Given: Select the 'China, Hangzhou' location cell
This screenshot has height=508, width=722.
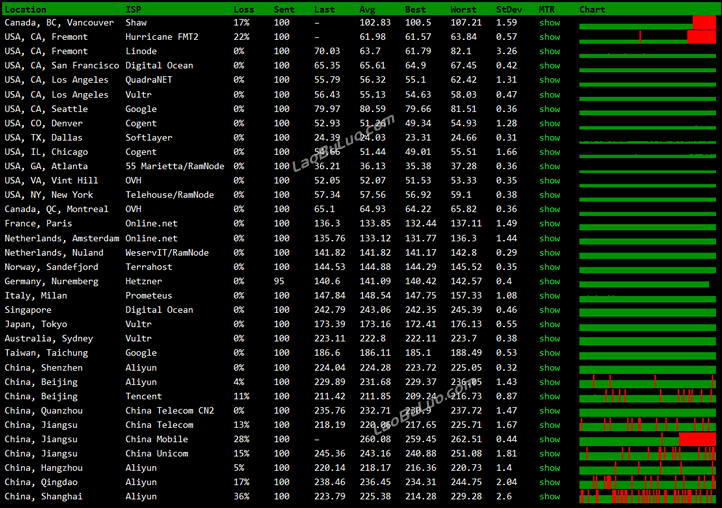Looking at the screenshot, I should (x=44, y=467).
